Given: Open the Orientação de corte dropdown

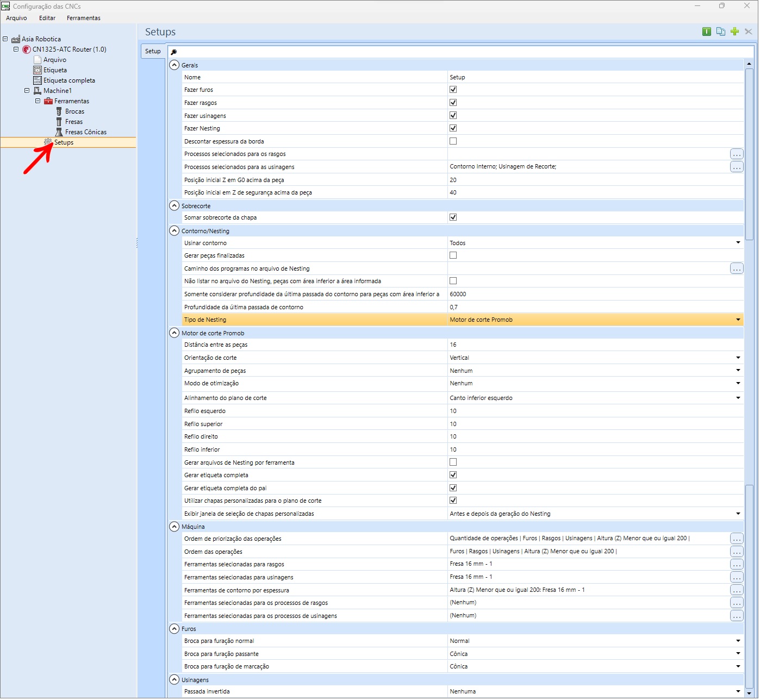Looking at the screenshot, I should coord(739,358).
